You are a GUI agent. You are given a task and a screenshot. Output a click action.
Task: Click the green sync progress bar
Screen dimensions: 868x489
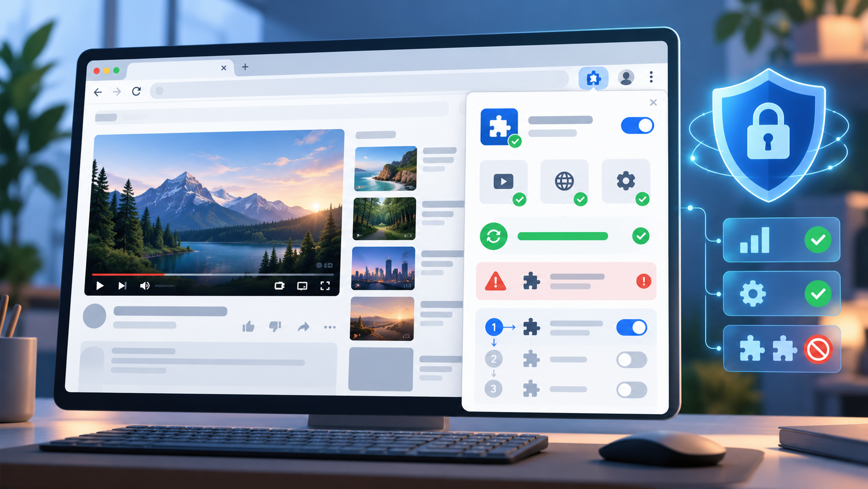point(563,236)
